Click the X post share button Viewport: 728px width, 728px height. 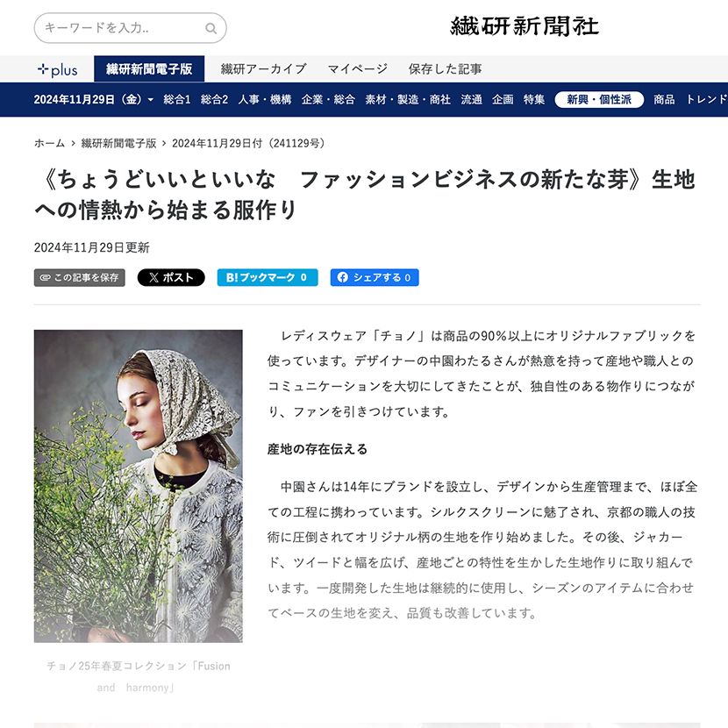(171, 277)
